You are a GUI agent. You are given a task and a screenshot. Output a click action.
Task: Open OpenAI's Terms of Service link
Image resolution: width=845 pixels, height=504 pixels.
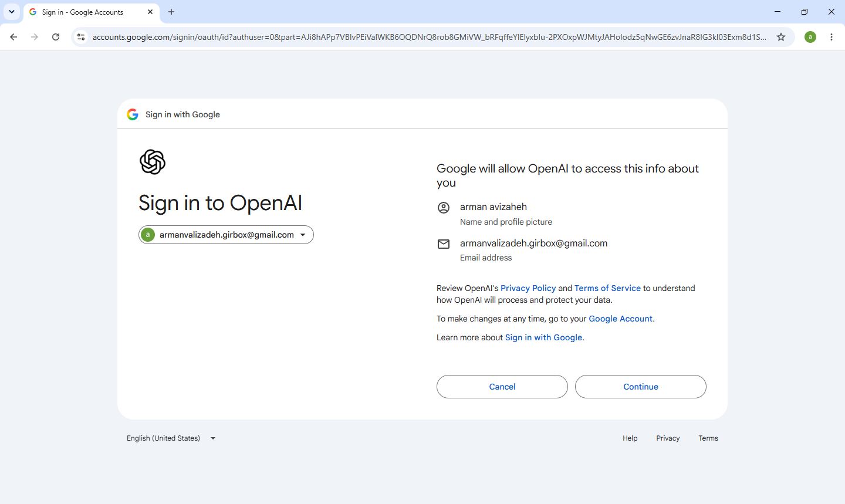607,288
